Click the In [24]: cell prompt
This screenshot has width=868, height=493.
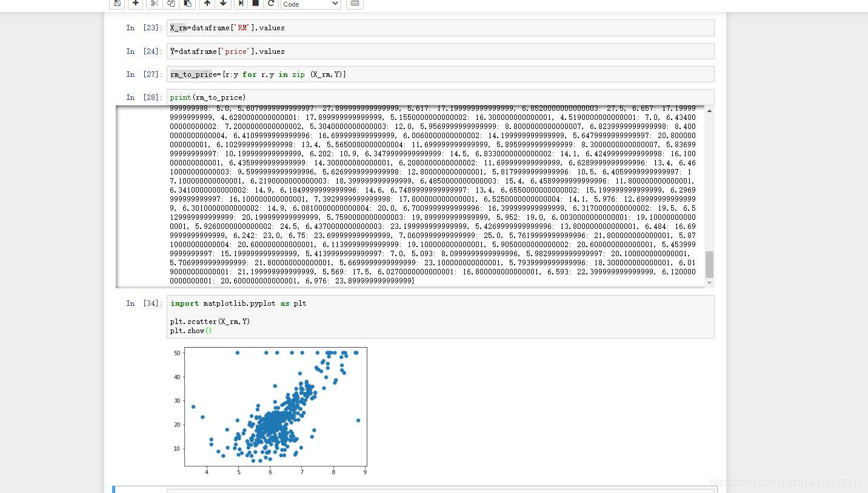pyautogui.click(x=144, y=51)
